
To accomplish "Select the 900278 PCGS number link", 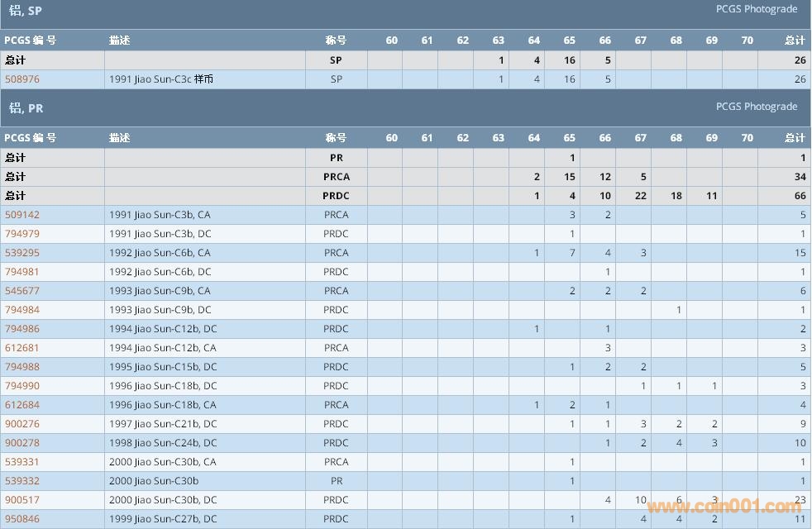I will pos(22,443).
